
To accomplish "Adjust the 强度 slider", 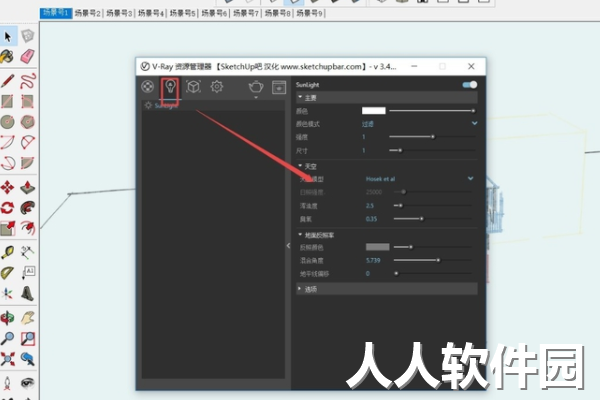I will pos(432,137).
